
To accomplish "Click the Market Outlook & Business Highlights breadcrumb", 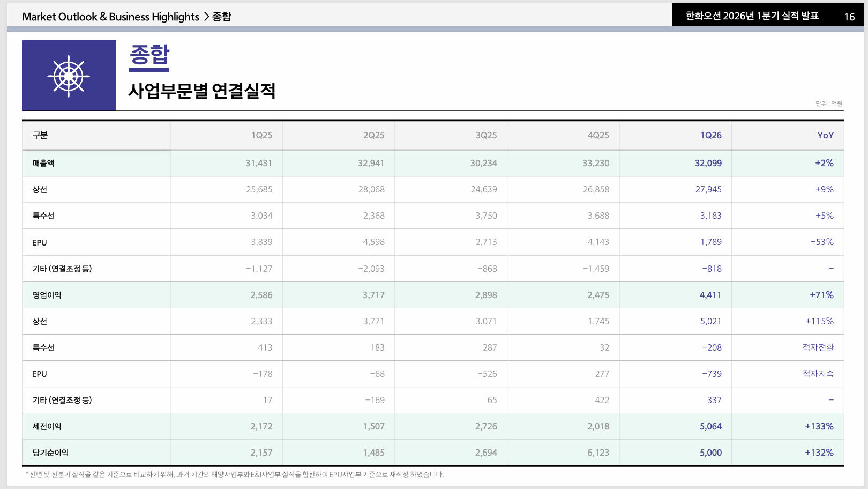I will point(110,17).
